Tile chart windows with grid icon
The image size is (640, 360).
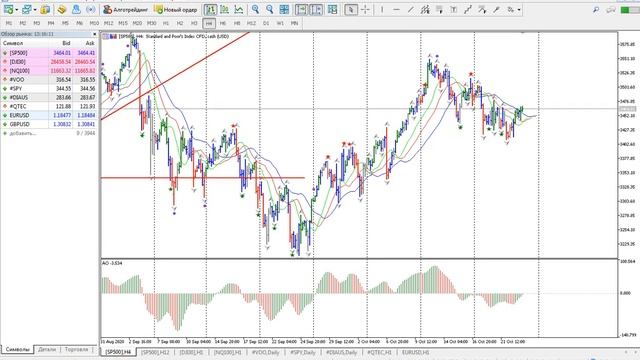284,9
